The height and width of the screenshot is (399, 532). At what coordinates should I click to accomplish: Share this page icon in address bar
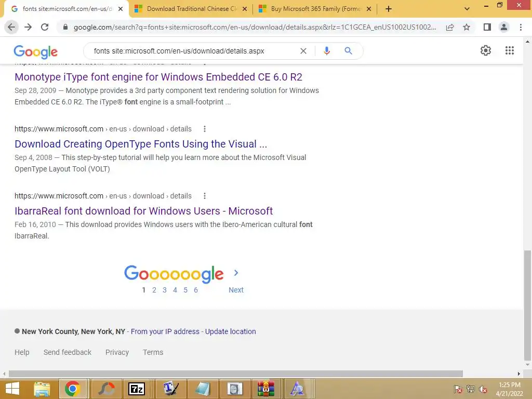(450, 27)
